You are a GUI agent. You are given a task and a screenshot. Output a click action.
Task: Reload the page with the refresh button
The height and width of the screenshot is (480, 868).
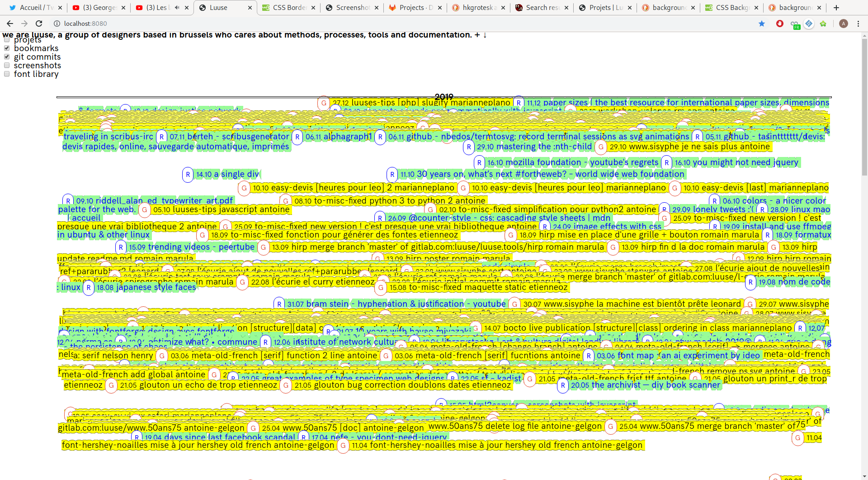39,24
